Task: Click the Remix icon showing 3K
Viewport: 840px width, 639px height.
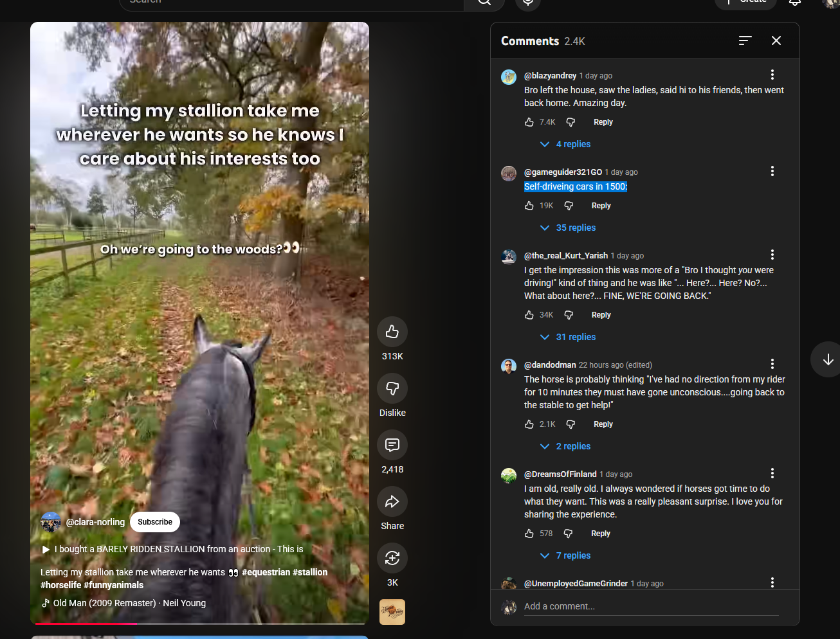Action: coord(392,558)
